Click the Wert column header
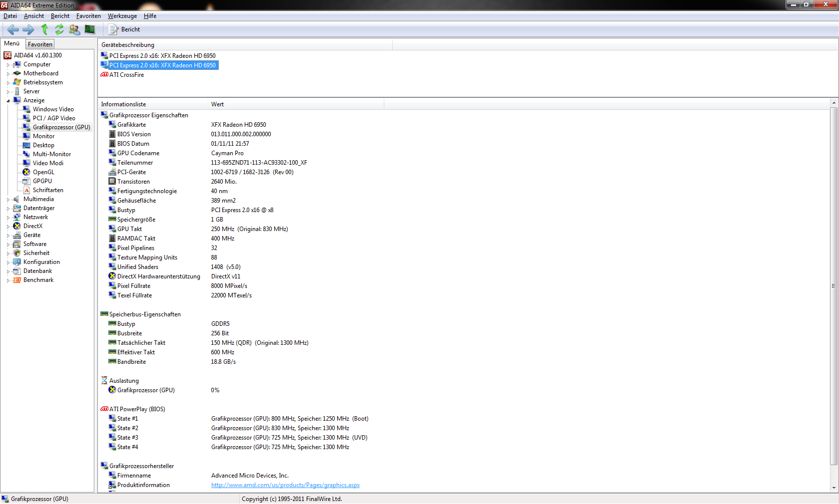 296,104
